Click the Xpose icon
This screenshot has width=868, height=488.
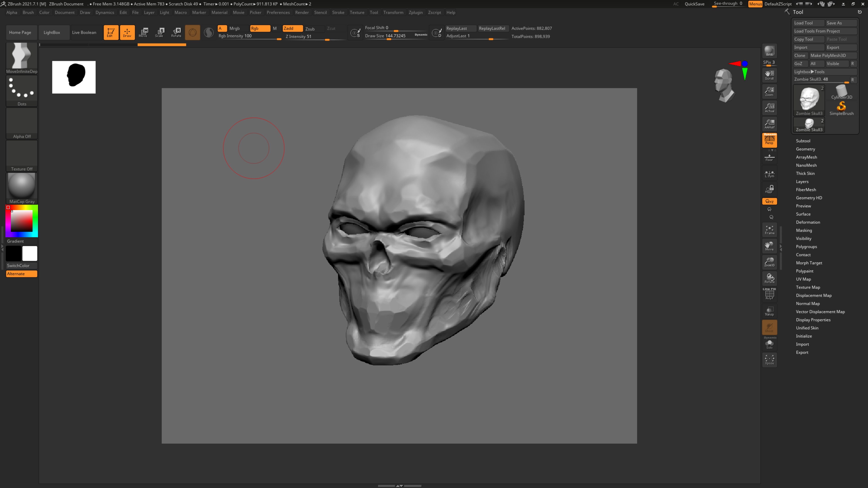pos(769,360)
